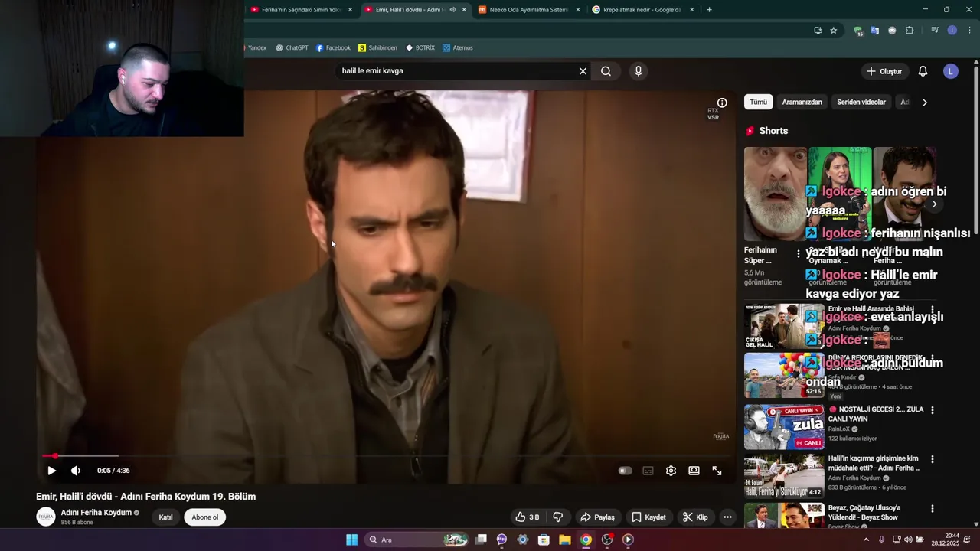The height and width of the screenshot is (551, 980).
Task: Show more Shorts with the next arrow
Action: (934, 204)
